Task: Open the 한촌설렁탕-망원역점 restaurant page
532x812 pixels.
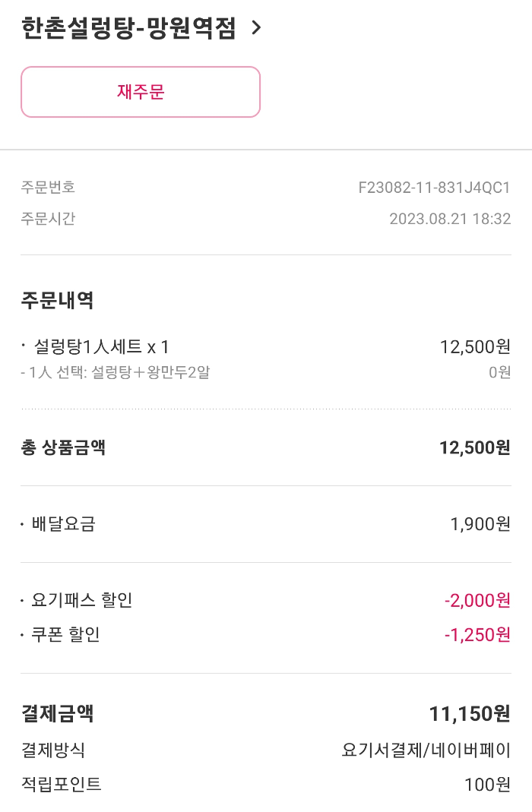Action: (x=129, y=27)
